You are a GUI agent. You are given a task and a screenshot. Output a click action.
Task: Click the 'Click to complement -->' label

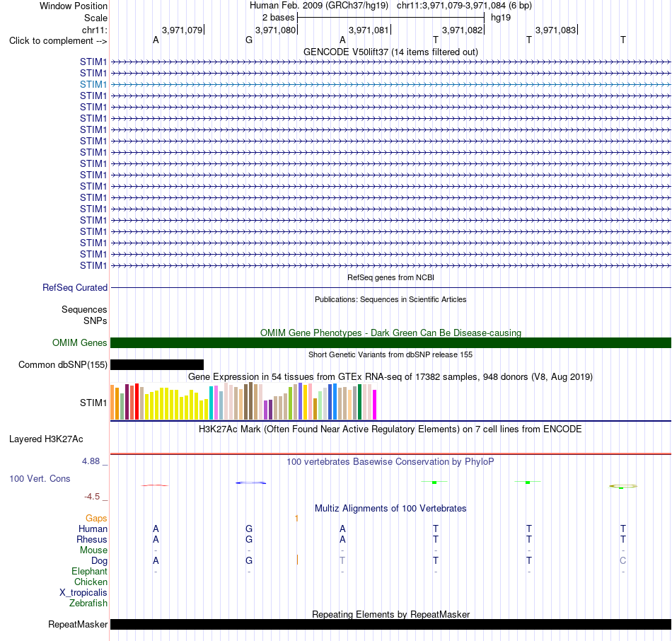click(58, 41)
